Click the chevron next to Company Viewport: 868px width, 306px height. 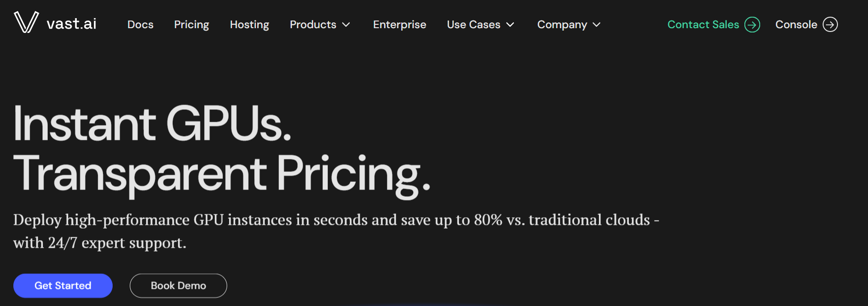596,25
